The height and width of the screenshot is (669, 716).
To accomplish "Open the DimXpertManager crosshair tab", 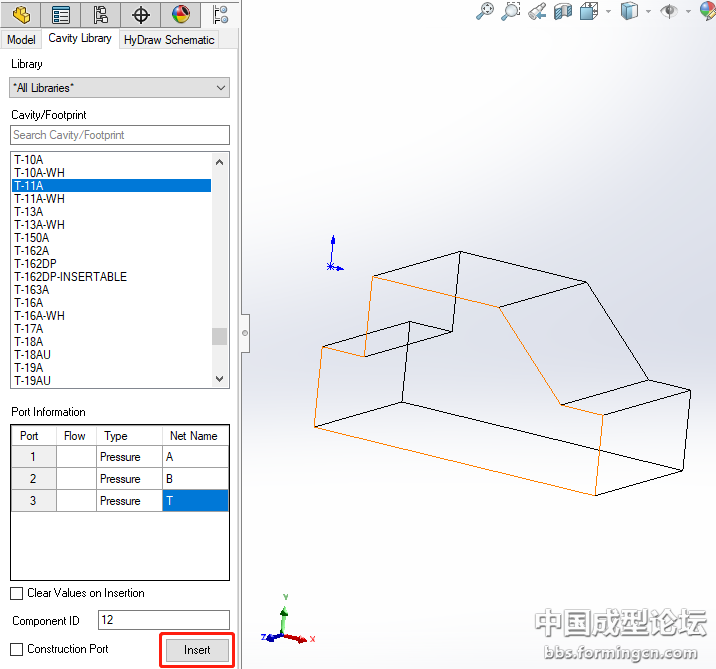I will pyautogui.click(x=141, y=14).
